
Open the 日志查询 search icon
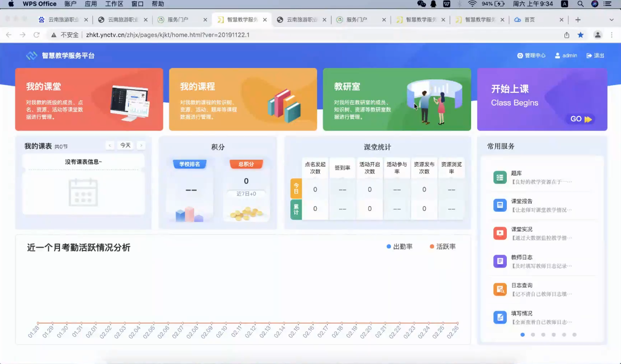tap(500, 289)
